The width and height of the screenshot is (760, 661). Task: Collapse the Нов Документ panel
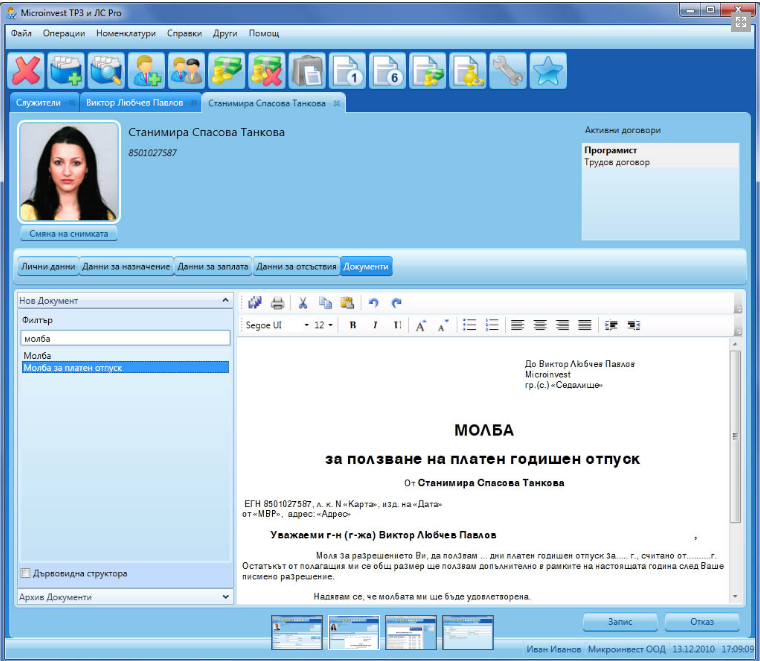(x=224, y=300)
